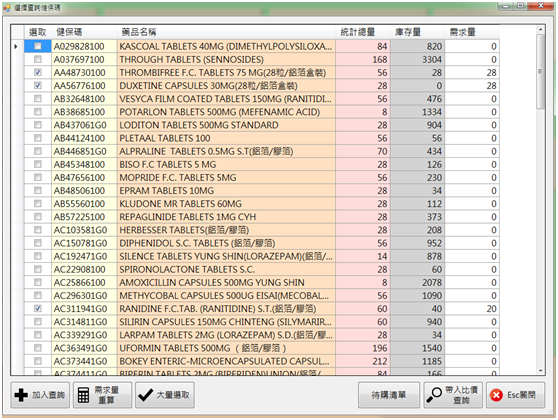558x420 pixels.
Task: Close dialog with Esc關閉 button
Action: [515, 395]
